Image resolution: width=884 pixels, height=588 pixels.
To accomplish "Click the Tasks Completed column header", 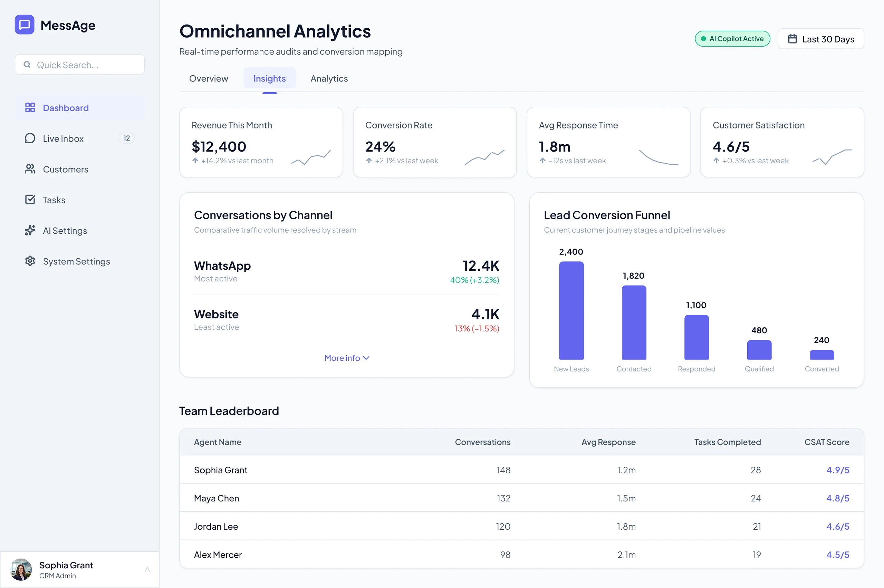I will tap(727, 442).
